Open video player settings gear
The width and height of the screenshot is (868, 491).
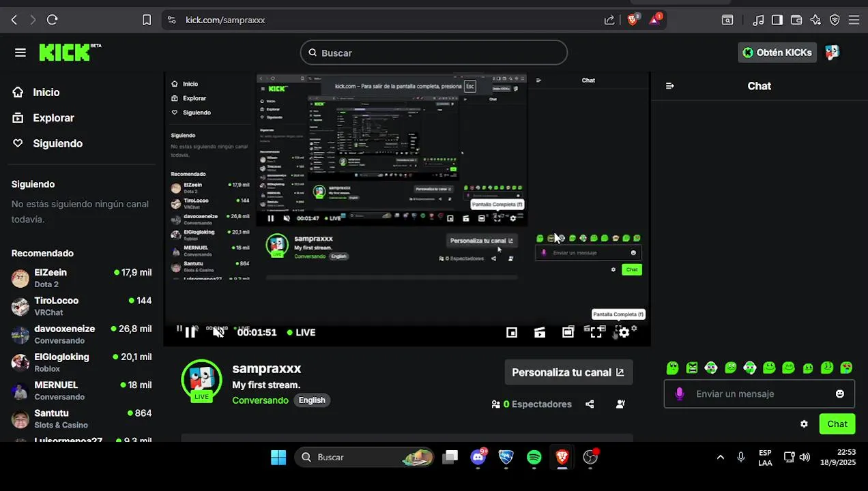624,333
